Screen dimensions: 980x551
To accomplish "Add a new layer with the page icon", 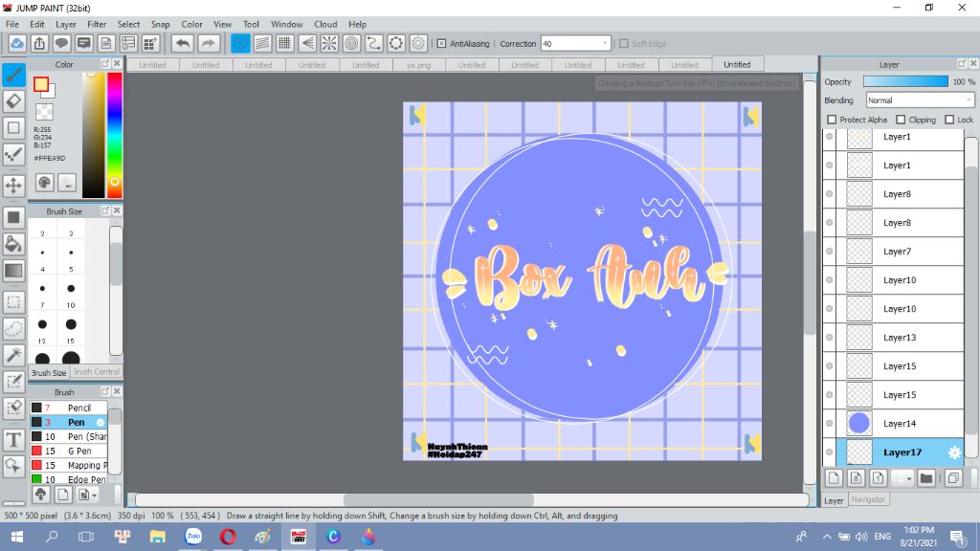I will [x=834, y=478].
